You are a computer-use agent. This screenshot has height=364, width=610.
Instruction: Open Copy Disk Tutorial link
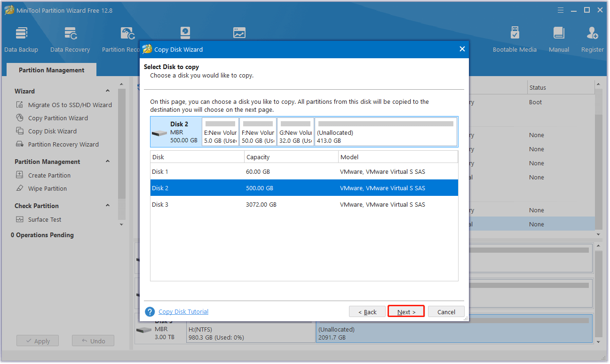tap(183, 311)
